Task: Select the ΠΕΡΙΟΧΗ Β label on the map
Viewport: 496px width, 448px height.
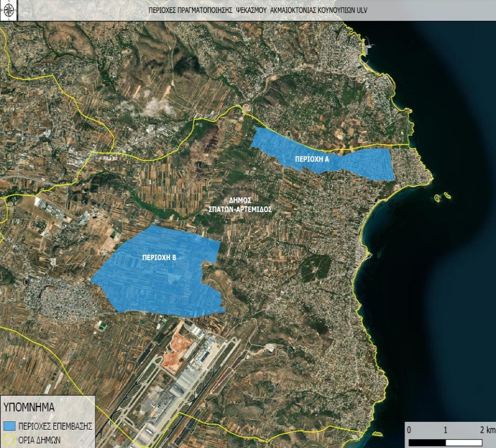Action: pyautogui.click(x=159, y=258)
